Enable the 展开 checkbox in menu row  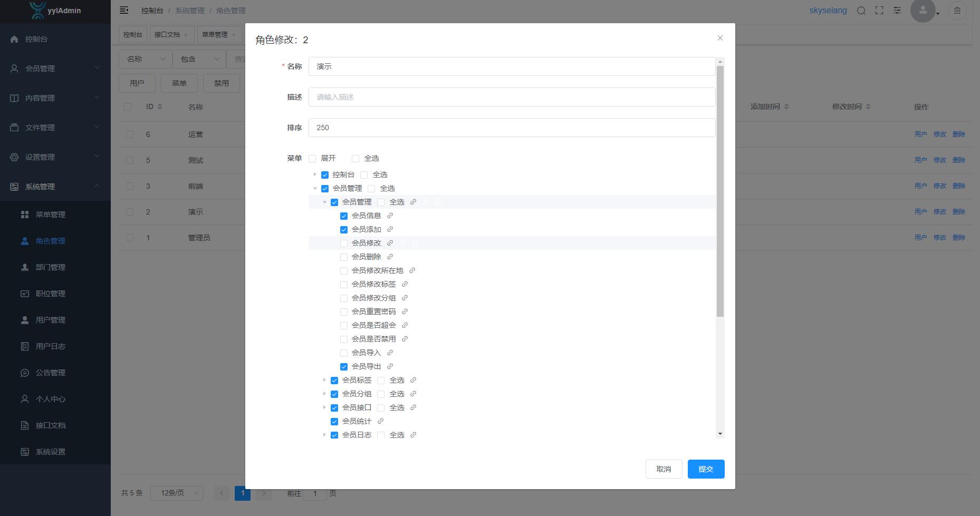(x=312, y=159)
